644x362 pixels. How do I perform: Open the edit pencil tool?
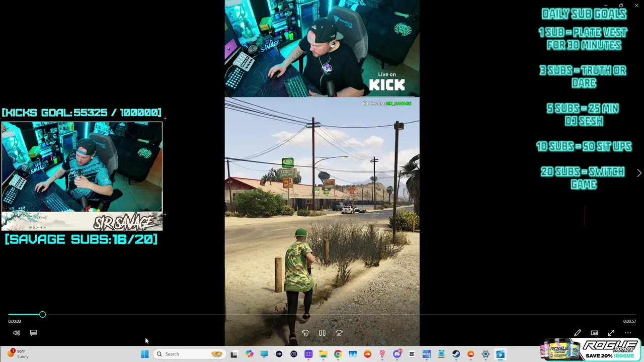[x=578, y=333]
